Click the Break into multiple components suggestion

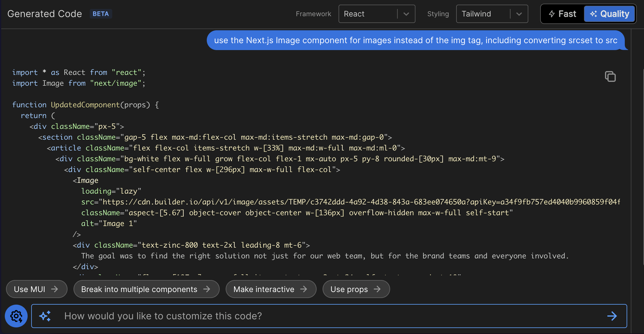pos(139,289)
